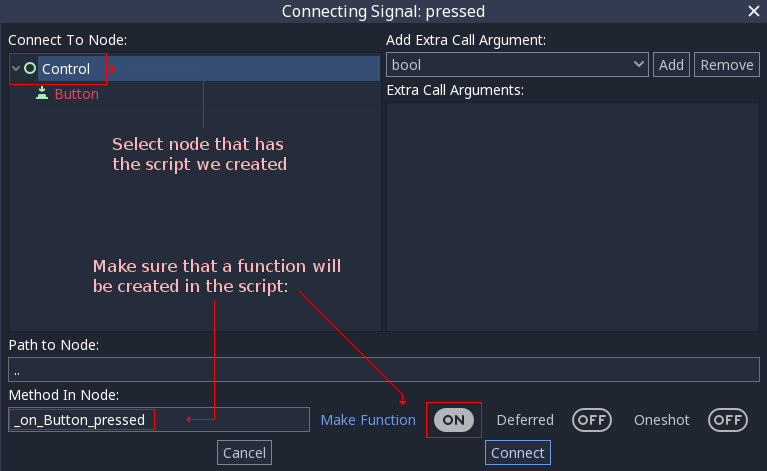Open the bool argument type dropdown
Screen dimensions: 767x471
518,65
